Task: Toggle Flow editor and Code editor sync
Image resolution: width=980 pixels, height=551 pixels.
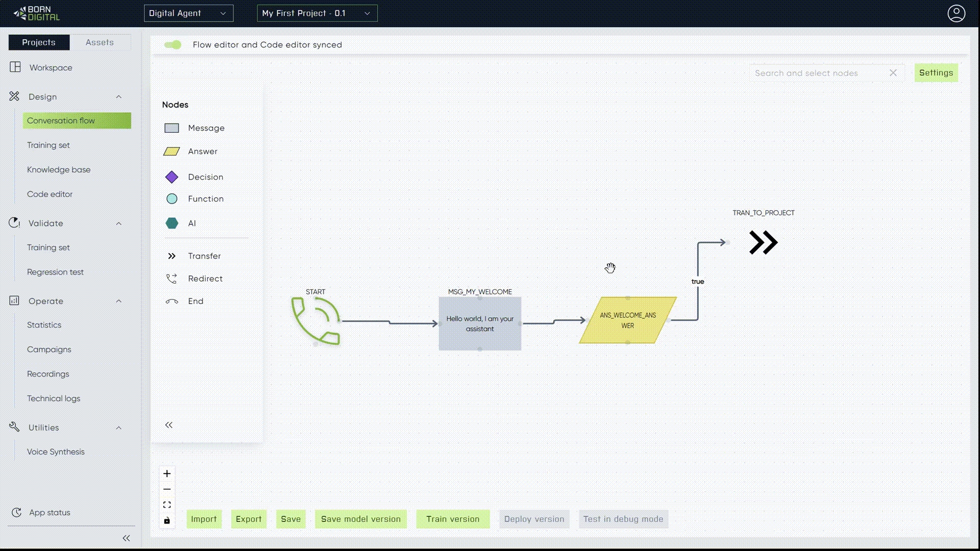Action: [x=173, y=45]
